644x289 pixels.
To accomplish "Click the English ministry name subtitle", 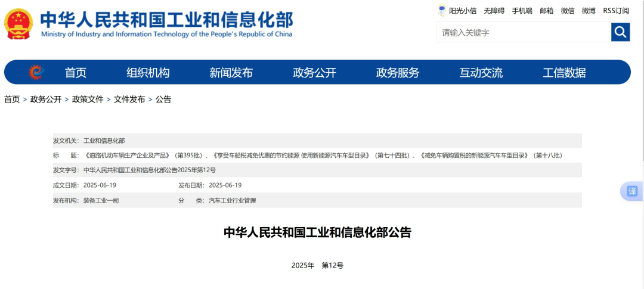I will point(167,34).
